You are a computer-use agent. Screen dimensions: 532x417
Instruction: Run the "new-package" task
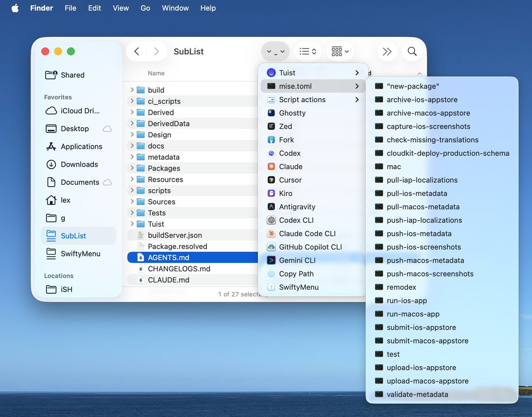442,86
